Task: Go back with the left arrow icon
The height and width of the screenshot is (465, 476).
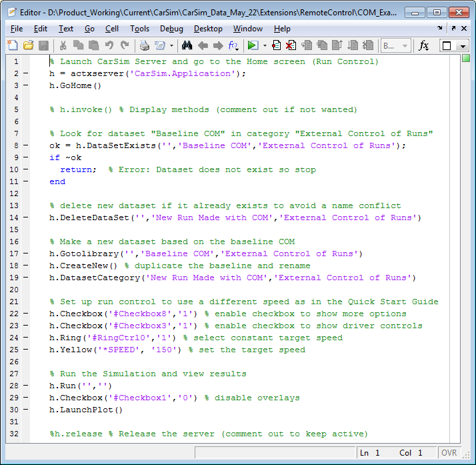Action: [203, 45]
